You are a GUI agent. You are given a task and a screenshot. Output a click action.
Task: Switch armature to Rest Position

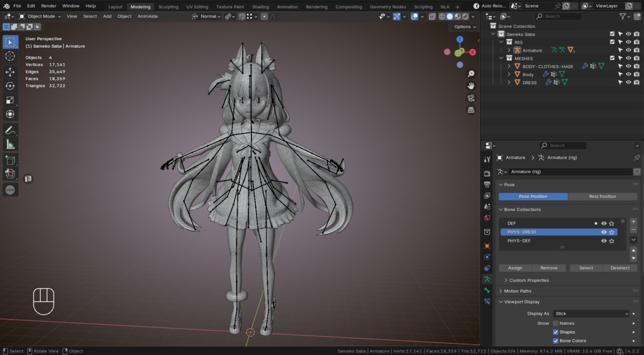(602, 197)
